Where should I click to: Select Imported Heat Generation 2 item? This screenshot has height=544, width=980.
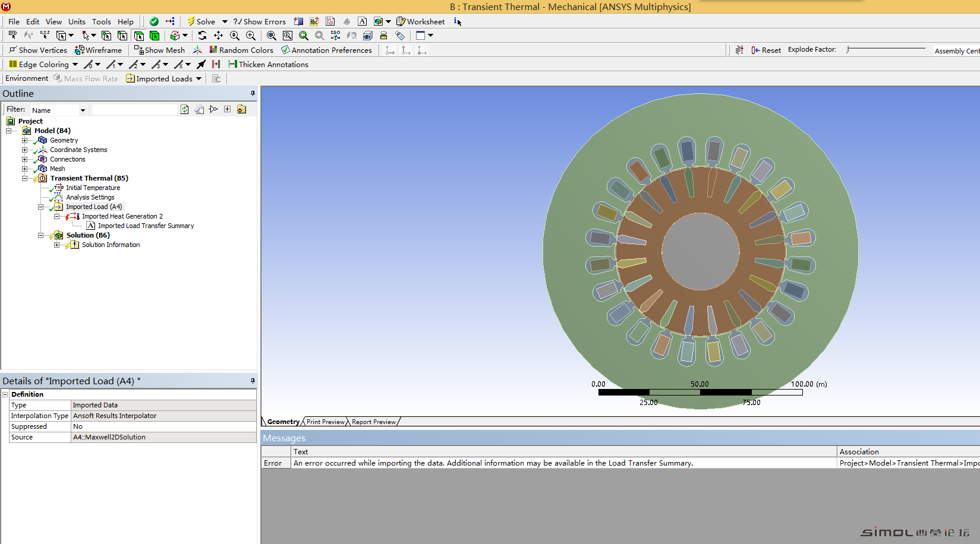pyautogui.click(x=122, y=216)
